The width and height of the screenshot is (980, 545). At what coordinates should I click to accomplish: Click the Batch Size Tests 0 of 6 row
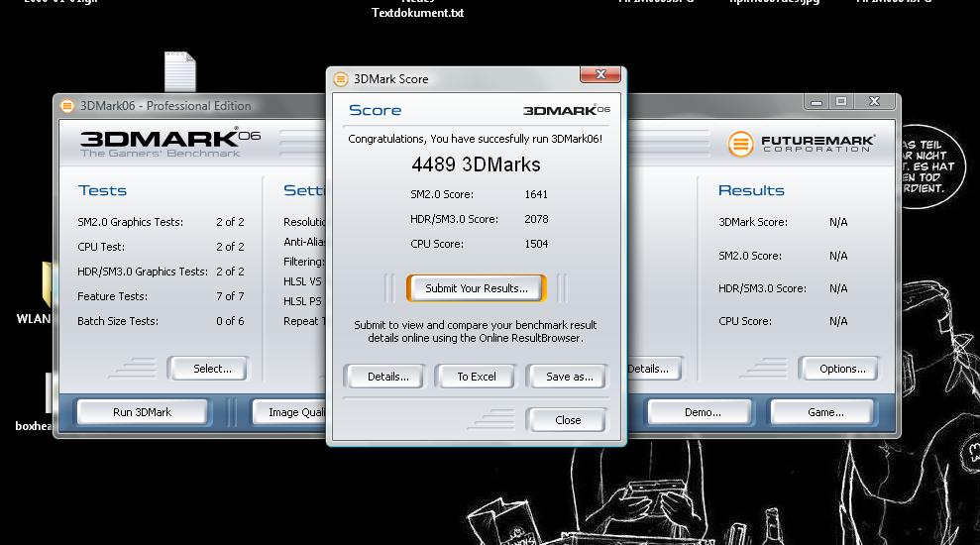161,321
